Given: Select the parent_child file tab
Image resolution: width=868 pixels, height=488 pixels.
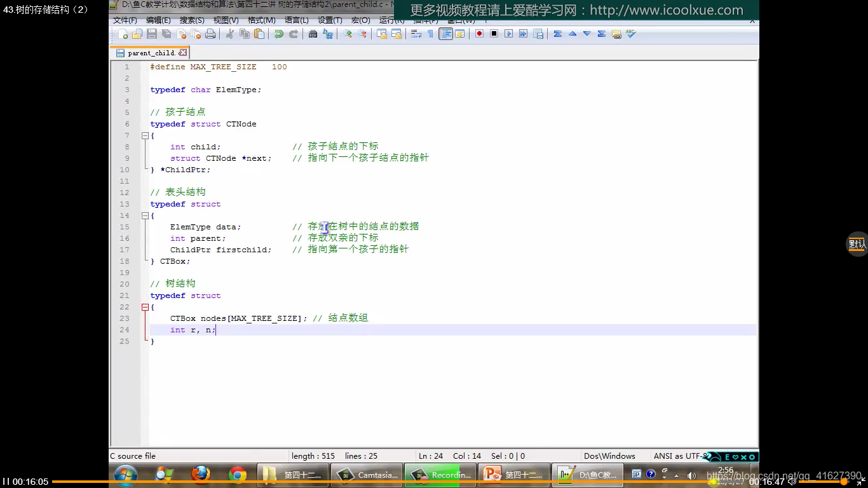Looking at the screenshot, I should (x=151, y=53).
